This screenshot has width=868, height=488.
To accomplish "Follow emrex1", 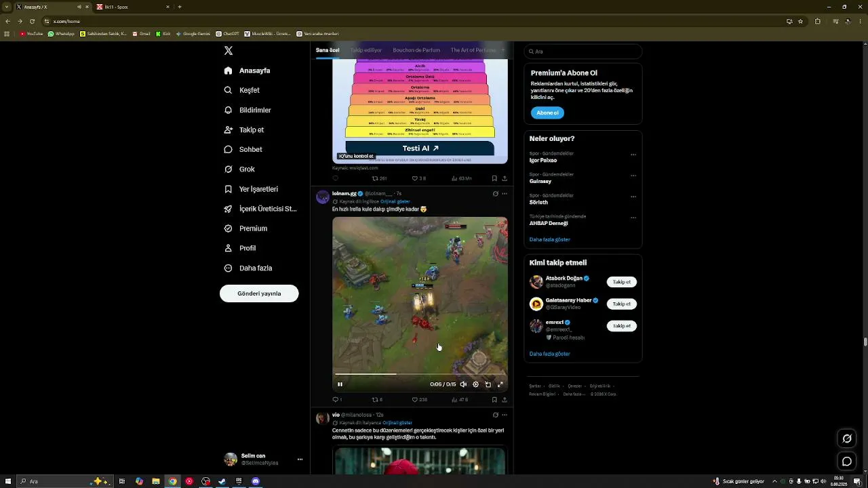I will (x=622, y=326).
